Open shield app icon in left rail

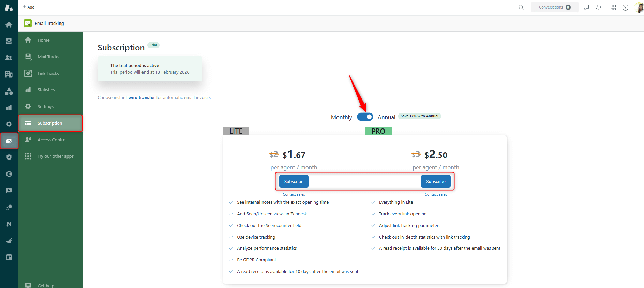[x=9, y=157]
